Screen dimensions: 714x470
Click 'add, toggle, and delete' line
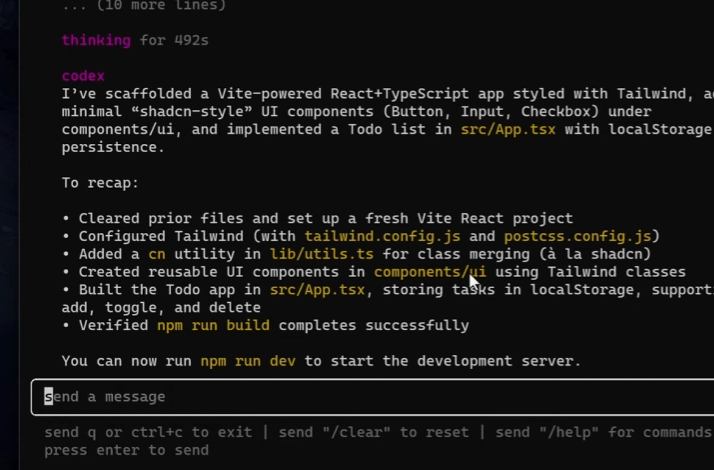(161, 307)
